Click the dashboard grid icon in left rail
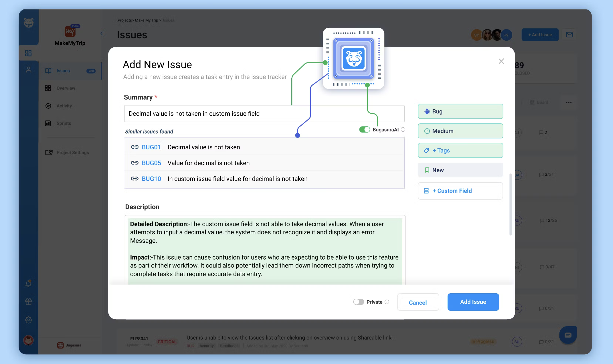The width and height of the screenshot is (613, 364). [x=28, y=53]
